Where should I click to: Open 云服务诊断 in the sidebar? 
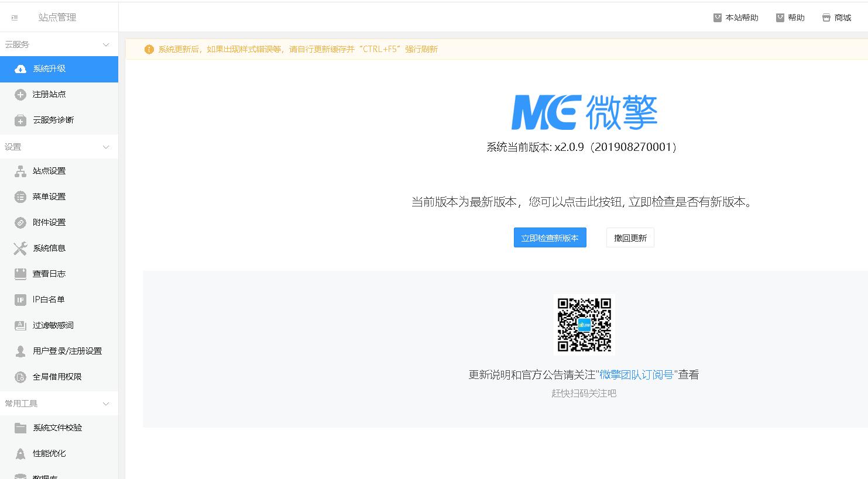[59, 120]
